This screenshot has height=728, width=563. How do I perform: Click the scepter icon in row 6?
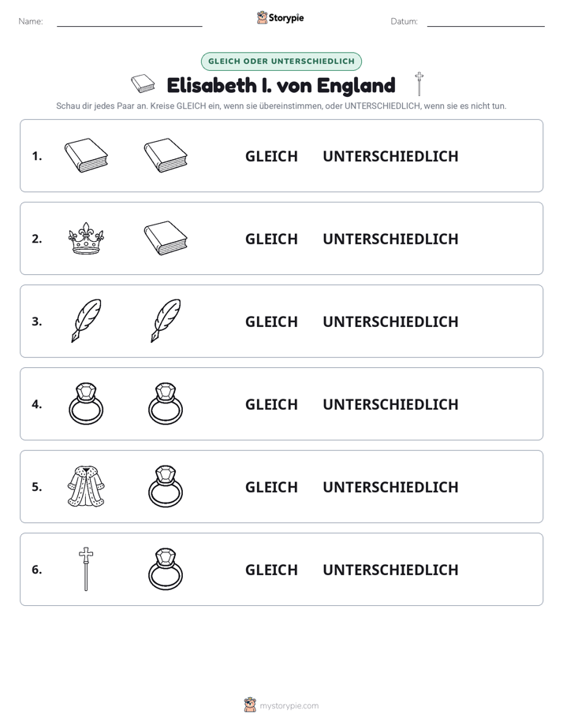click(x=86, y=569)
